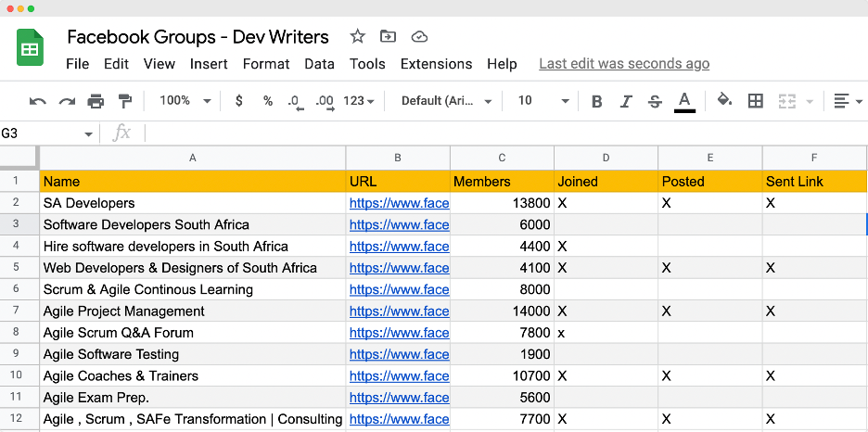Select cell 'Hire software developers in South Africa'
This screenshot has width=868, height=432.
pos(193,247)
